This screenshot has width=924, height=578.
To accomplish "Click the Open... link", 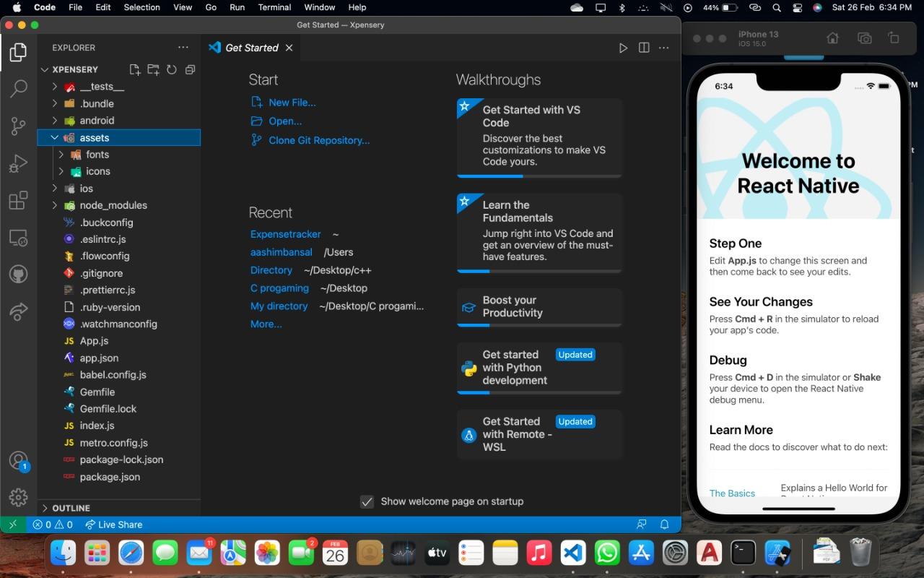I will click(285, 121).
